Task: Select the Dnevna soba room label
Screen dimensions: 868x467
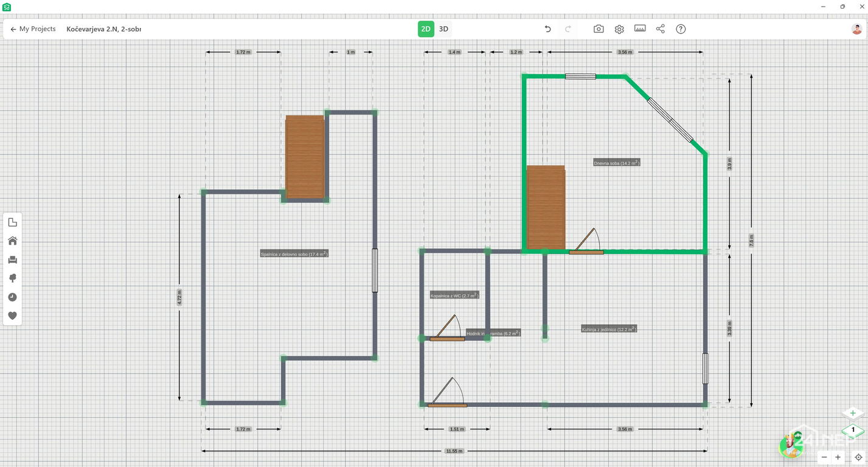Action: [x=616, y=163]
